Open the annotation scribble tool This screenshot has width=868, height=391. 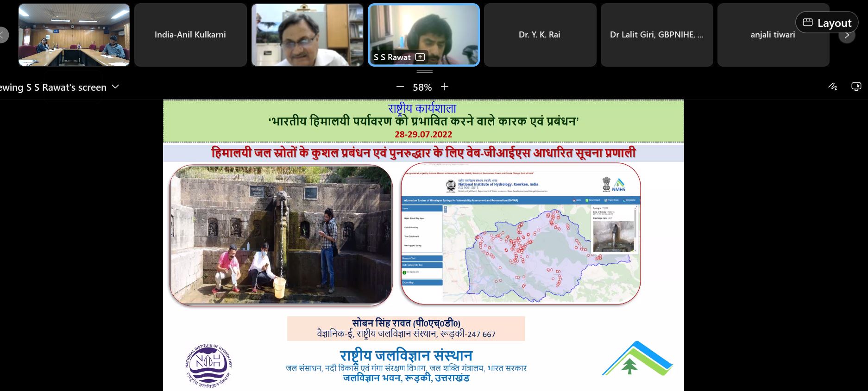(832, 87)
